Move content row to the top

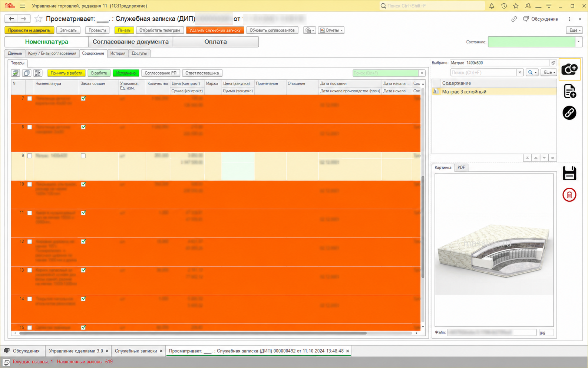pos(527,158)
